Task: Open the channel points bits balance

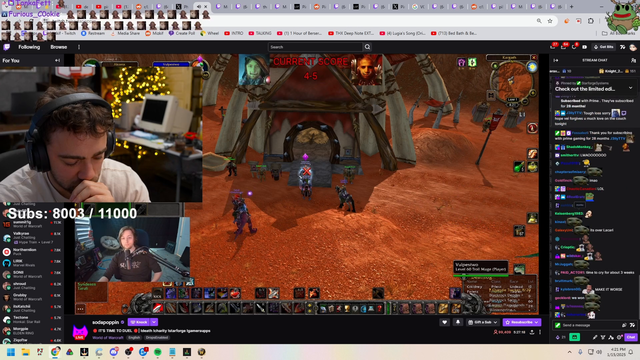Action: (x=560, y=337)
